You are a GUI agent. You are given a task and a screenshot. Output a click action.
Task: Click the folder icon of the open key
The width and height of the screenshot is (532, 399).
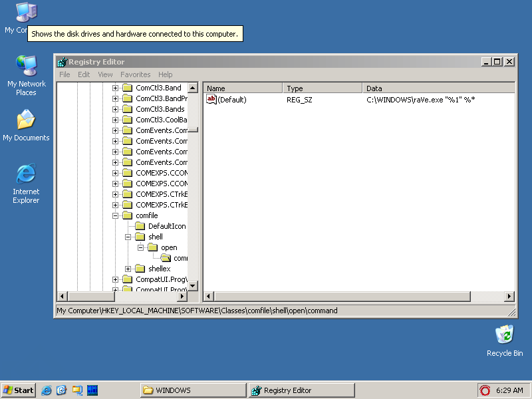pos(153,247)
